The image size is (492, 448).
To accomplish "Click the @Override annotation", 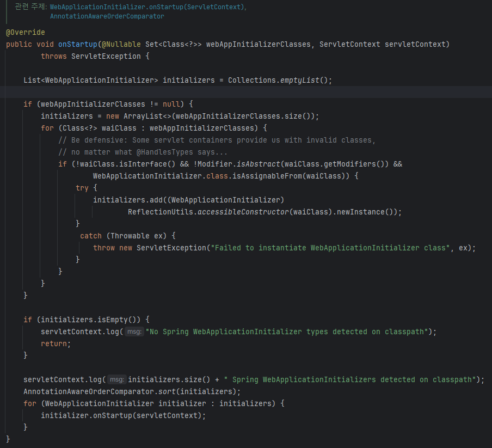I will (x=26, y=32).
